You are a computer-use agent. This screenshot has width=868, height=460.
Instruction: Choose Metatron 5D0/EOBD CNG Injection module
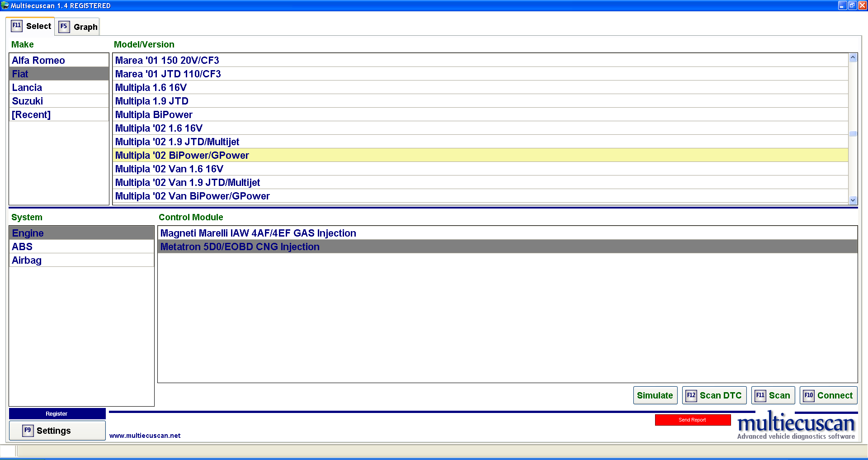click(x=507, y=247)
